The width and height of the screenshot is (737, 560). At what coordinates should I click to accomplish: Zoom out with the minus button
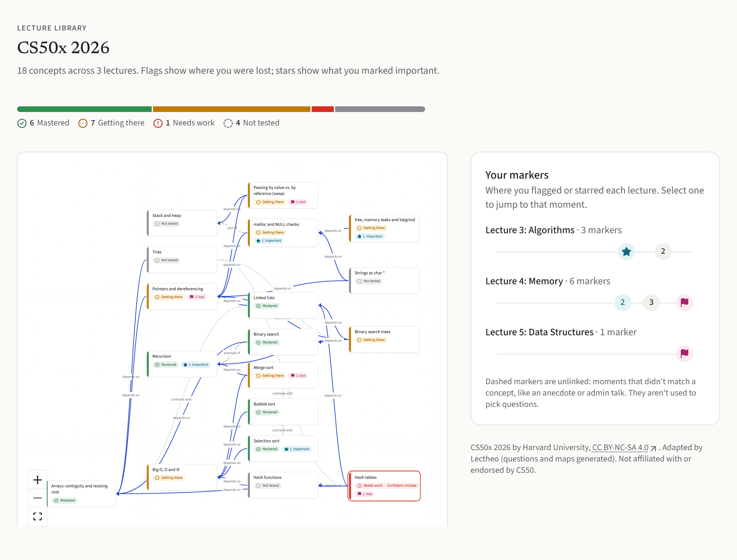click(38, 498)
